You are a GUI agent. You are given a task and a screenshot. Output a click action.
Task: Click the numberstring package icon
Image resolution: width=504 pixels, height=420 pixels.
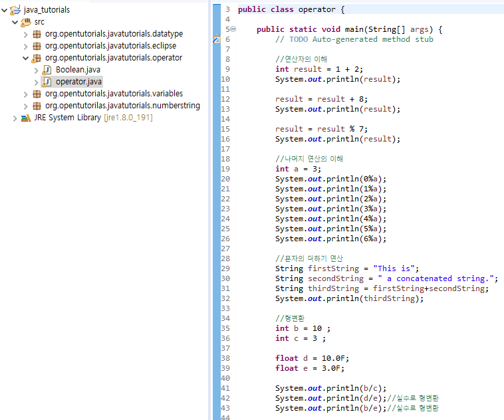click(x=37, y=106)
